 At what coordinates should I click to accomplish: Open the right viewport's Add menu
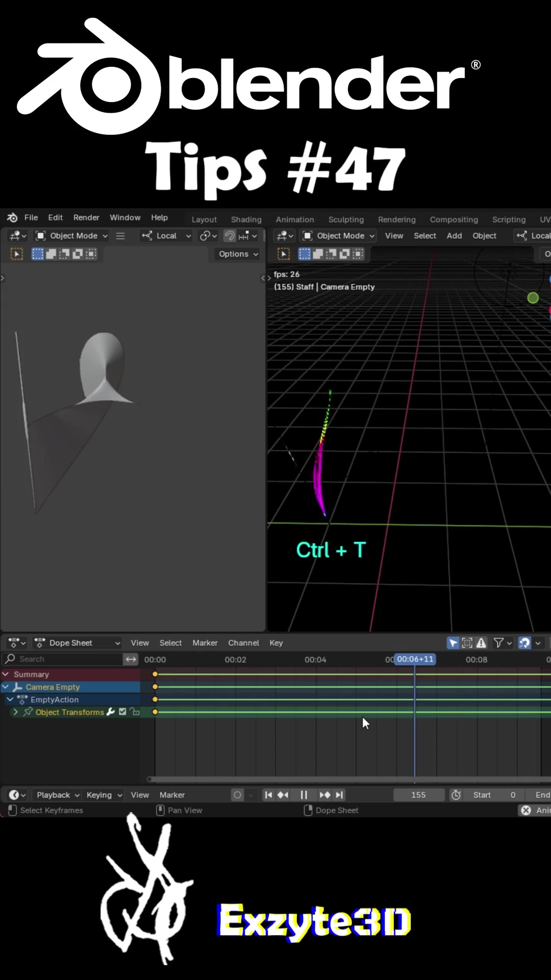click(x=454, y=235)
